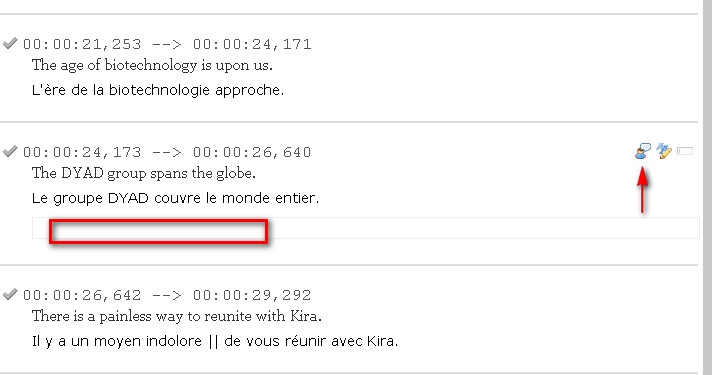Click start time 00:00:26,642
The image size is (712, 375).
pyautogui.click(x=82, y=295)
